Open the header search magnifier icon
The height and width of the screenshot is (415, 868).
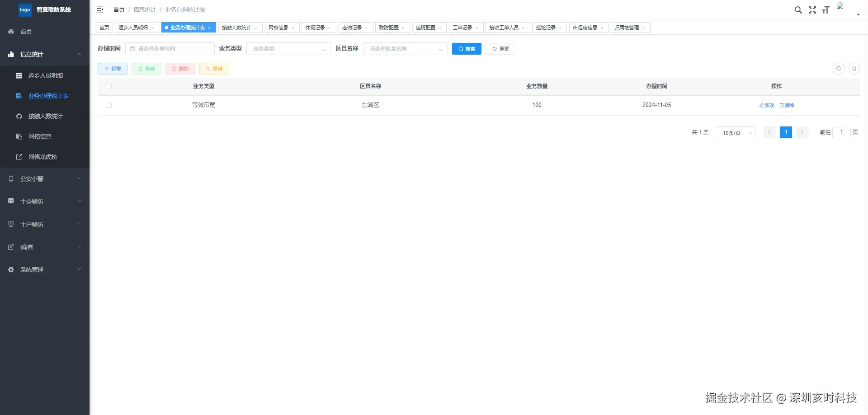(x=798, y=10)
